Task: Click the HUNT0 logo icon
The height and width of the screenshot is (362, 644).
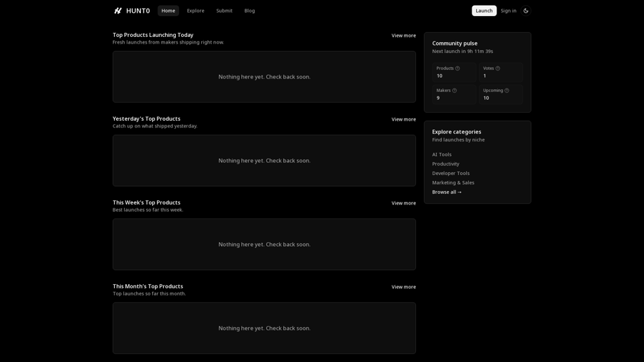Action: (x=118, y=11)
